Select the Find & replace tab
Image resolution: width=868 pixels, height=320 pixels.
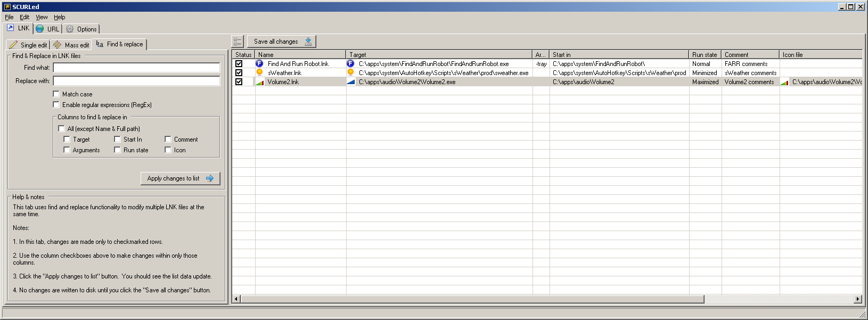click(x=119, y=44)
